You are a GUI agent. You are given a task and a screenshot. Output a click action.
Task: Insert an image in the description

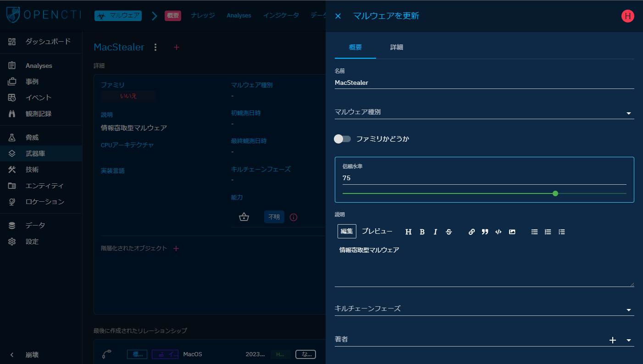[x=512, y=232]
